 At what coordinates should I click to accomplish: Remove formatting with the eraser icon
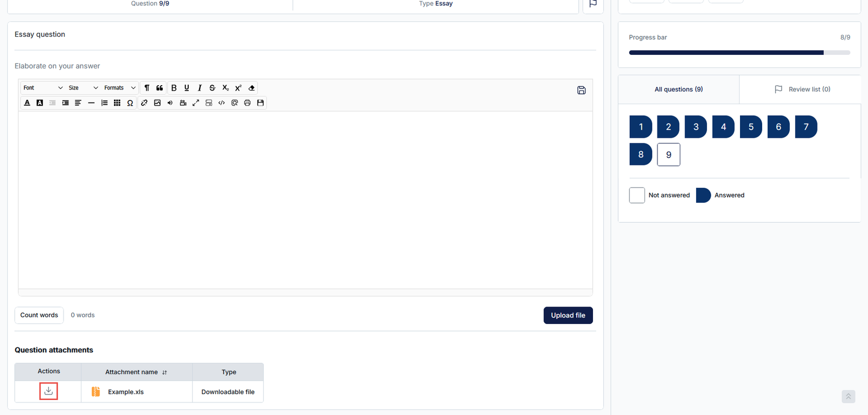tap(251, 88)
